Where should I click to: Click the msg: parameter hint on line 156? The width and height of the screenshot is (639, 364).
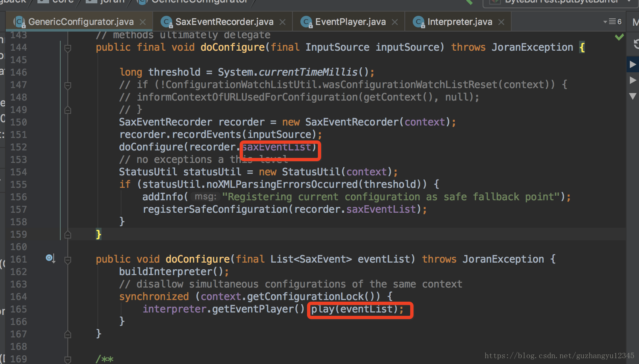pos(205,197)
